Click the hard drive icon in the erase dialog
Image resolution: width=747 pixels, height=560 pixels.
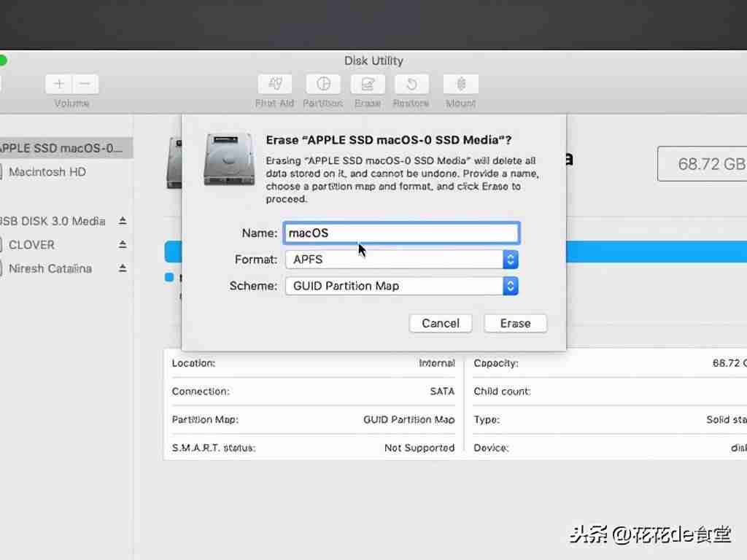tap(229, 159)
